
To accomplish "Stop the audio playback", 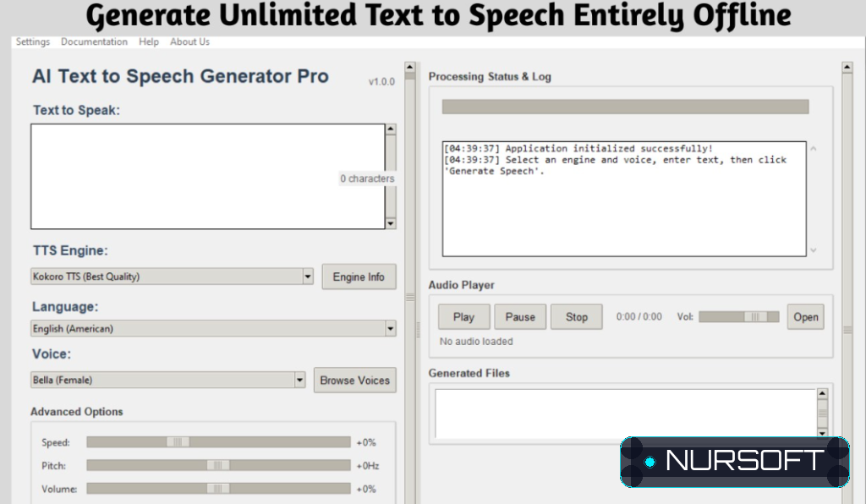I will [x=577, y=317].
